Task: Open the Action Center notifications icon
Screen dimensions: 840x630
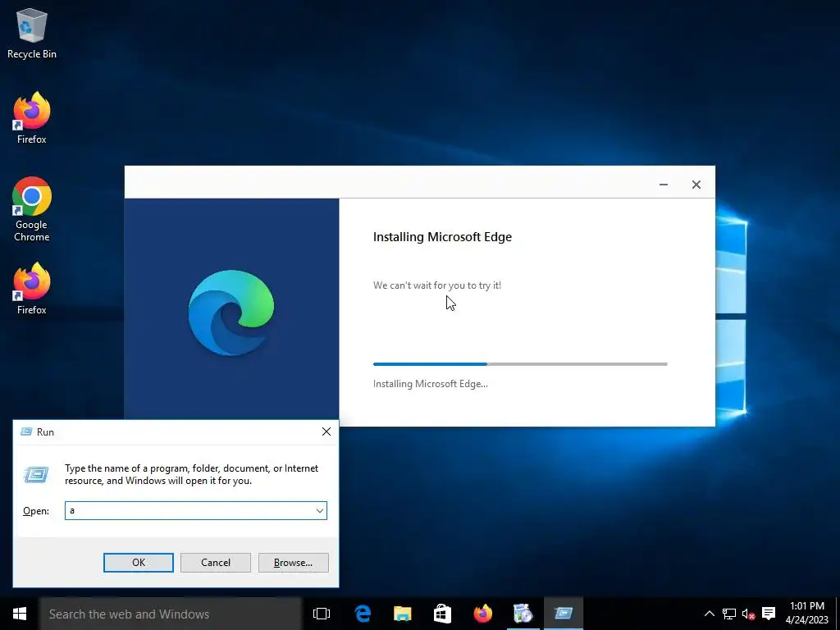Action: pos(769,614)
